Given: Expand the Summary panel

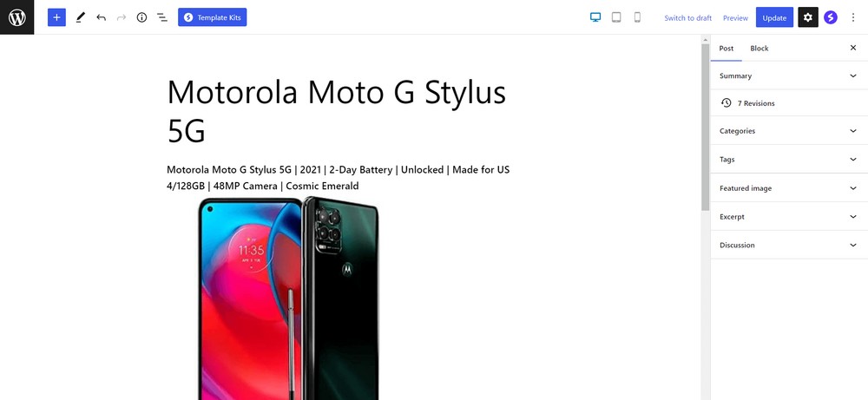Looking at the screenshot, I should coord(789,75).
